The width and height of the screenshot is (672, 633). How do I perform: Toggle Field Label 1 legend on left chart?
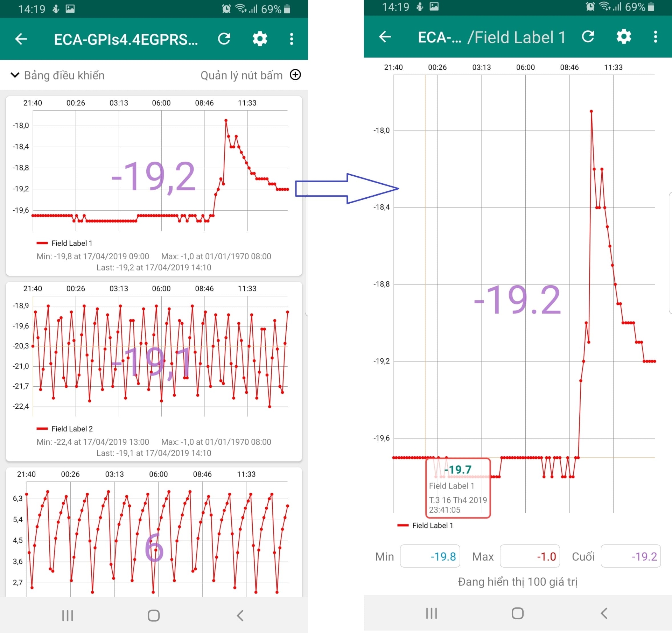[65, 243]
